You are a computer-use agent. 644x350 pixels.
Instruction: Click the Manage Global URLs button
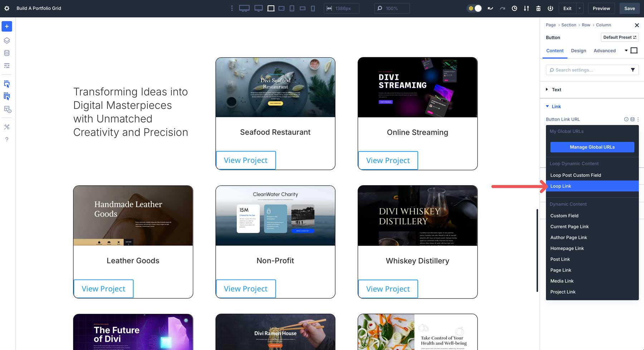coord(592,147)
